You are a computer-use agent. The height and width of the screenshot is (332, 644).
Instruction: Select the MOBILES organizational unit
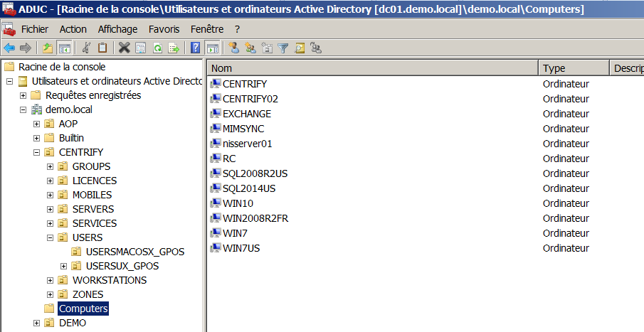point(92,195)
